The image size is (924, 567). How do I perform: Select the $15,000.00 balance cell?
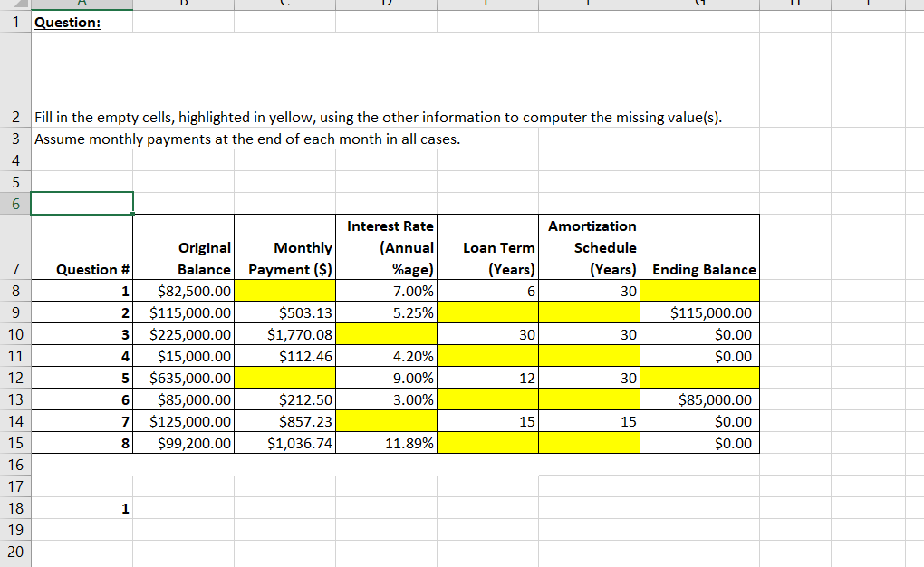click(183, 357)
